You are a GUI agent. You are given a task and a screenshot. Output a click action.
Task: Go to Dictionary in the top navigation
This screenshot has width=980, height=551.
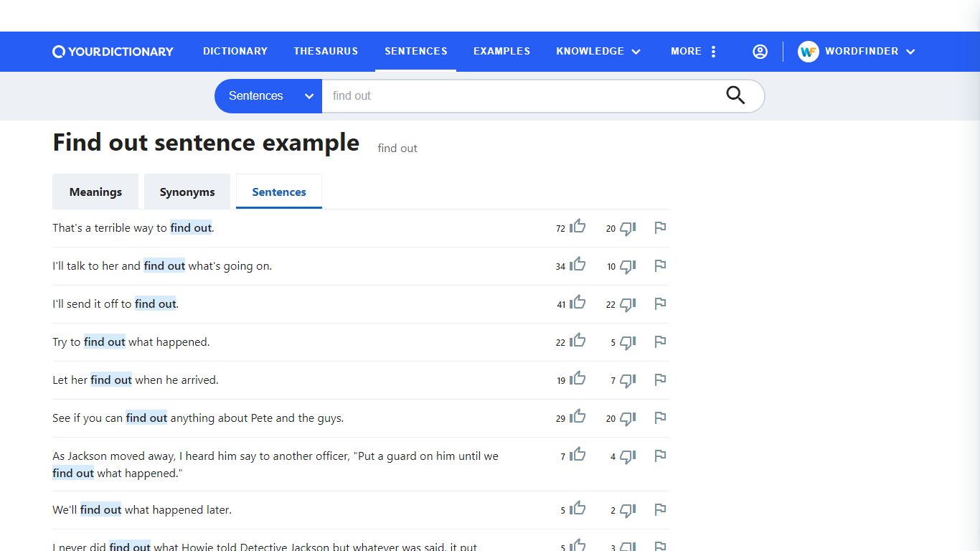235,52
